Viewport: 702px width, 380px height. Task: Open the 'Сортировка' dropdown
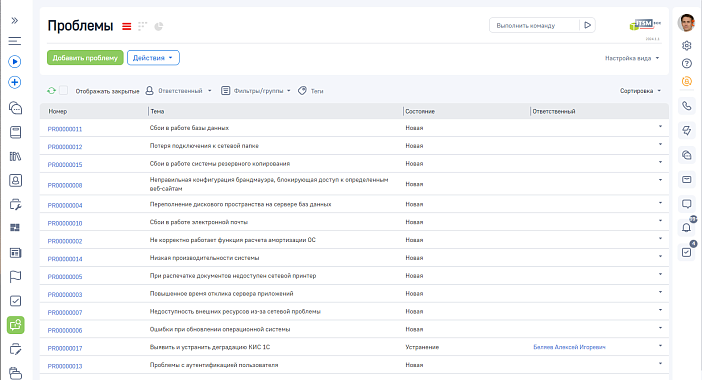click(640, 91)
